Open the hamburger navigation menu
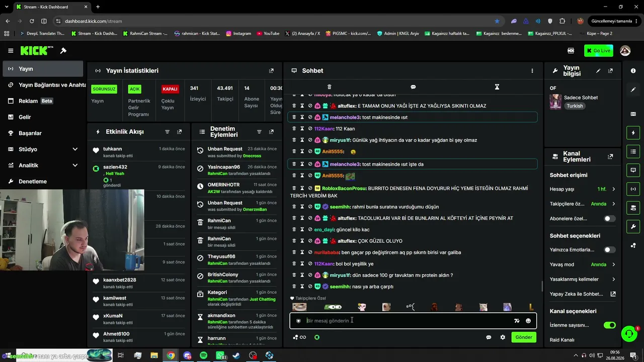 coord(11,51)
